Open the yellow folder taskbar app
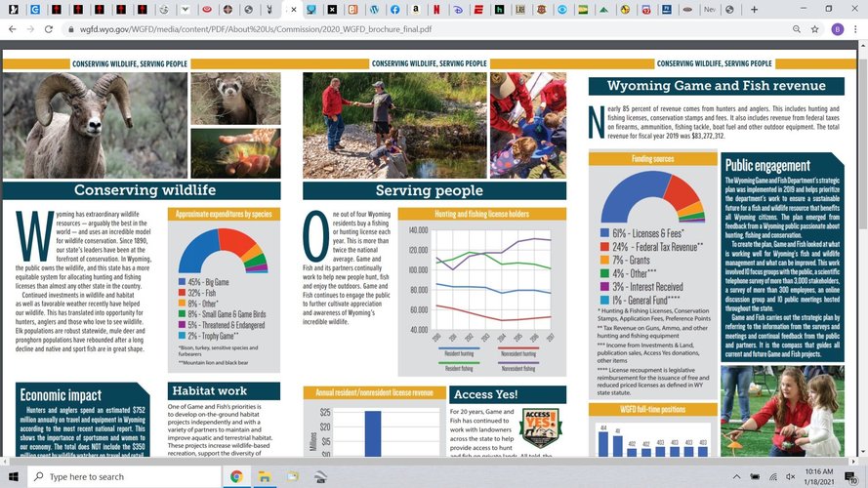868x488 pixels. [292, 476]
